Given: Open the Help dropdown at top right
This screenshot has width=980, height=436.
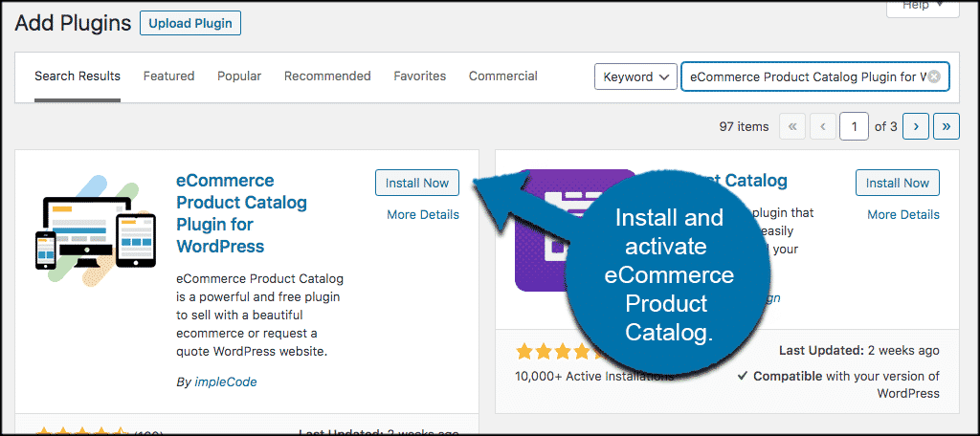Looking at the screenshot, I should (923, 7).
